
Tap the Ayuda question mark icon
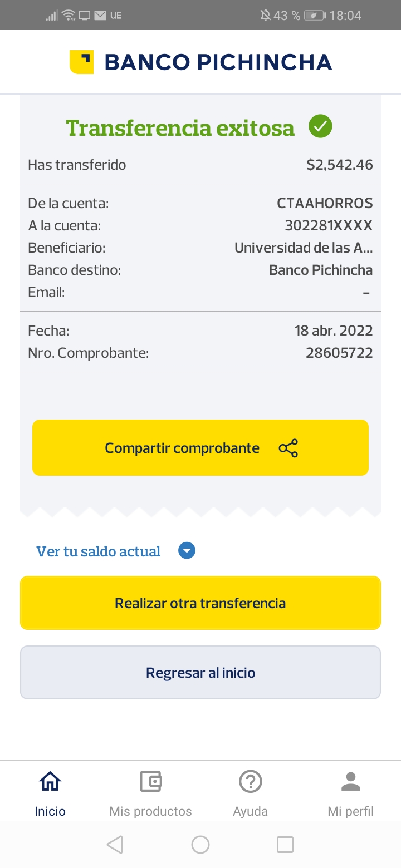251,782
